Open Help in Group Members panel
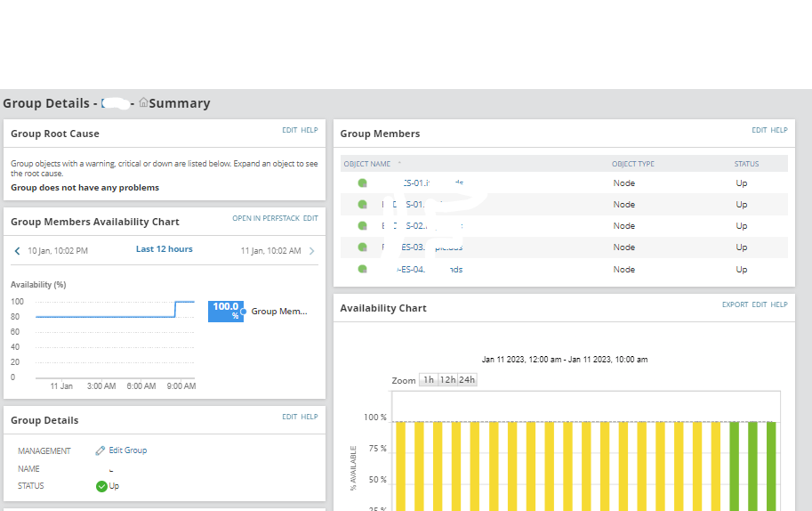This screenshot has width=812, height=511. click(x=779, y=130)
